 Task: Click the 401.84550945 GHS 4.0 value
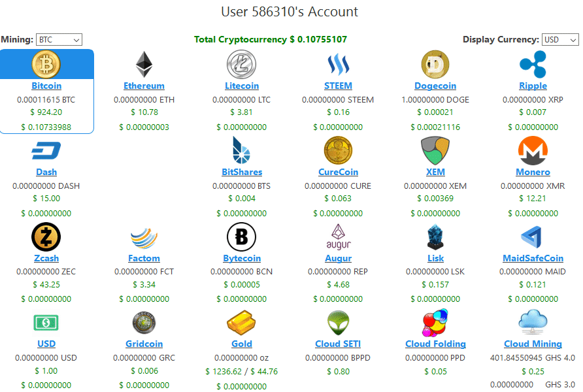click(x=533, y=358)
